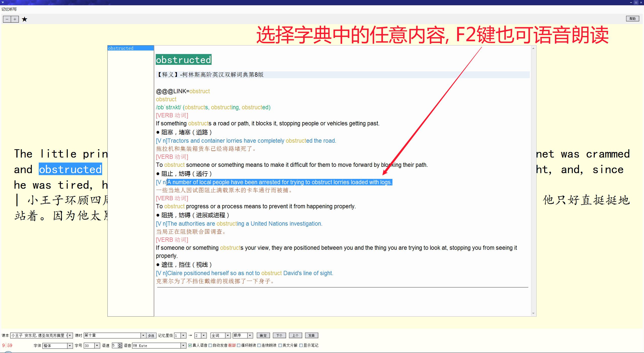Open the 帮助 help button
The width and height of the screenshot is (644, 353).
pyautogui.click(x=632, y=19)
